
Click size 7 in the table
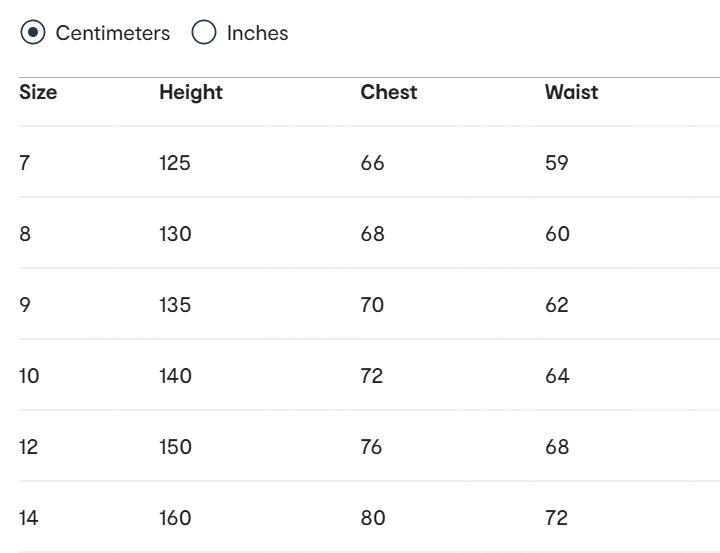25,163
